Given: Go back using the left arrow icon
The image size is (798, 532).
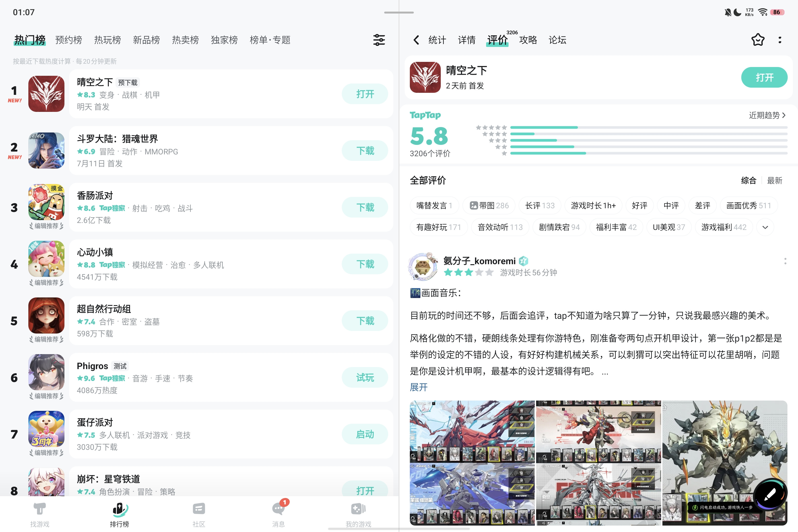Looking at the screenshot, I should (416, 40).
